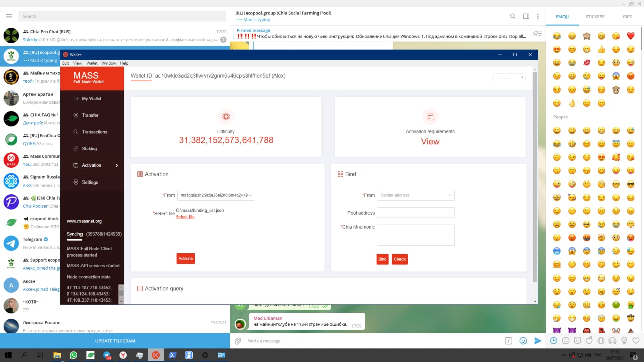Click the Activation requirements document icon
The width and height of the screenshot is (644, 362).
tap(430, 117)
